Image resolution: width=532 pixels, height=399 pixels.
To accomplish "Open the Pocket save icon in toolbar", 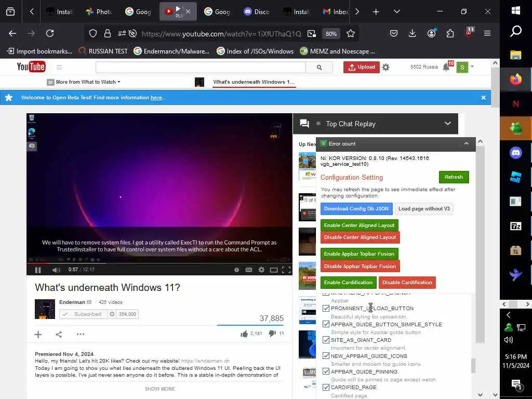I will 394,33.
